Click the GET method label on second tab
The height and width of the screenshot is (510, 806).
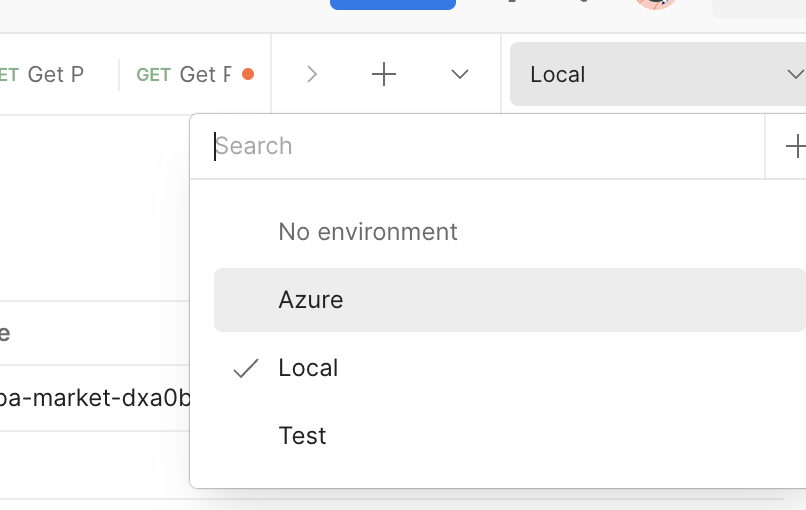153,74
